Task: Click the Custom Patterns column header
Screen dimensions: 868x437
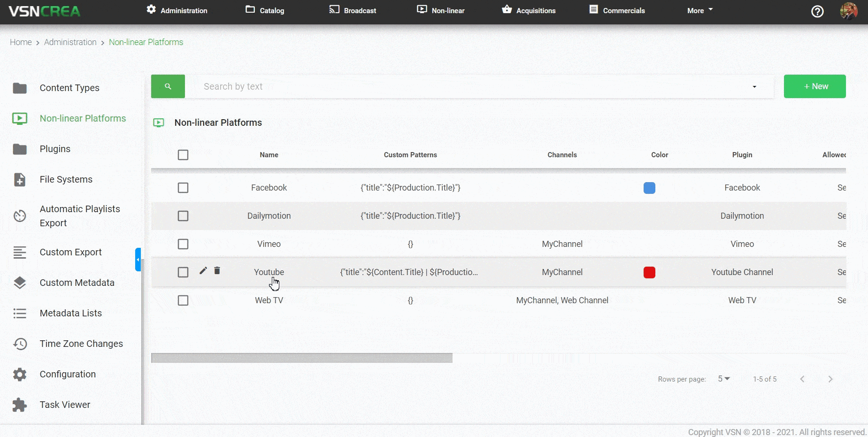Action: [x=410, y=155]
